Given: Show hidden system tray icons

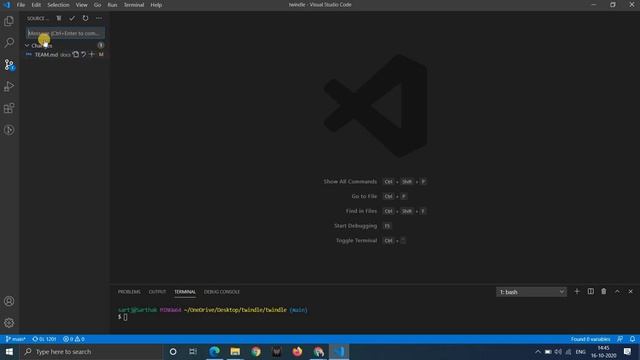Looking at the screenshot, I should pyautogui.click(x=538, y=351).
